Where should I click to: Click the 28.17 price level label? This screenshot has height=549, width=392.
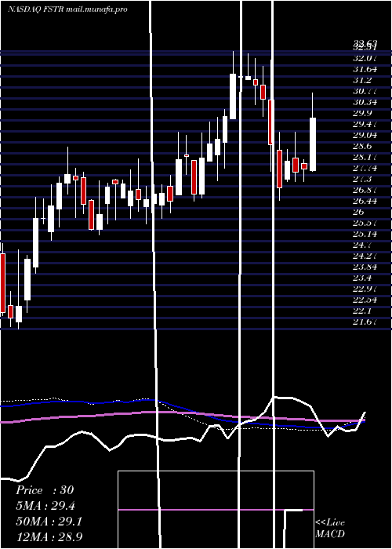(365, 157)
